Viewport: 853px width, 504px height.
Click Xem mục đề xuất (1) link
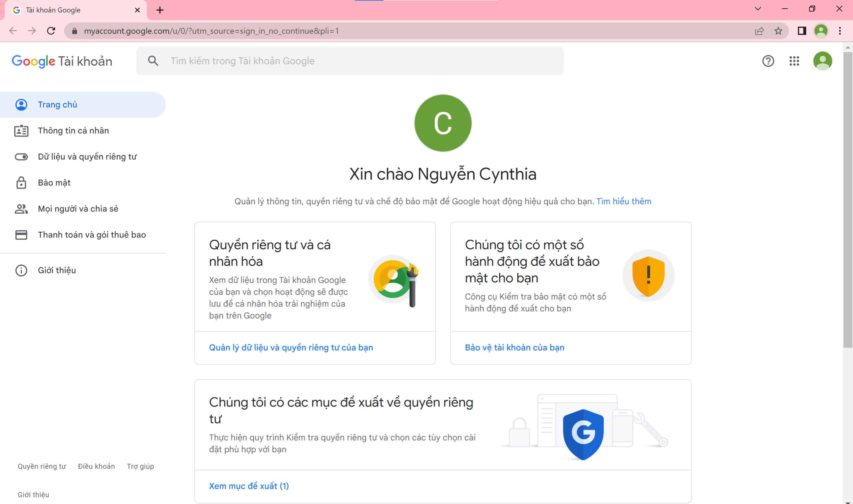249,486
